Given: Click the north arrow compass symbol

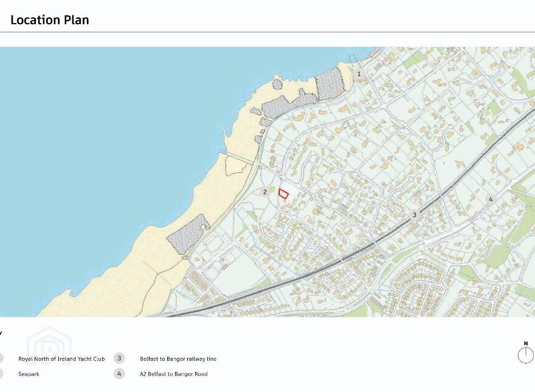Looking at the screenshot, I should pyautogui.click(x=526, y=352).
